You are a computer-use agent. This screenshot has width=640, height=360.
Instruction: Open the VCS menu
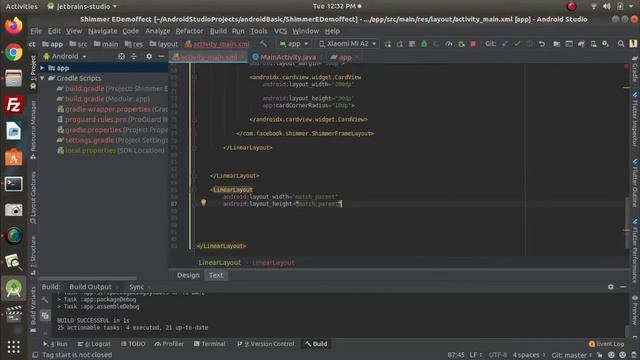pyautogui.click(x=280, y=31)
